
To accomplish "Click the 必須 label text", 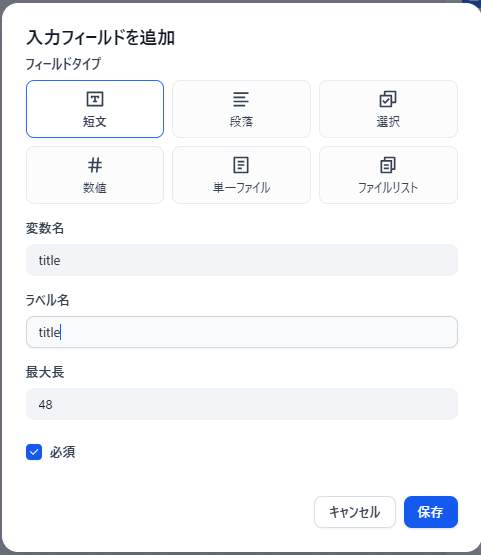I will [x=62, y=452].
